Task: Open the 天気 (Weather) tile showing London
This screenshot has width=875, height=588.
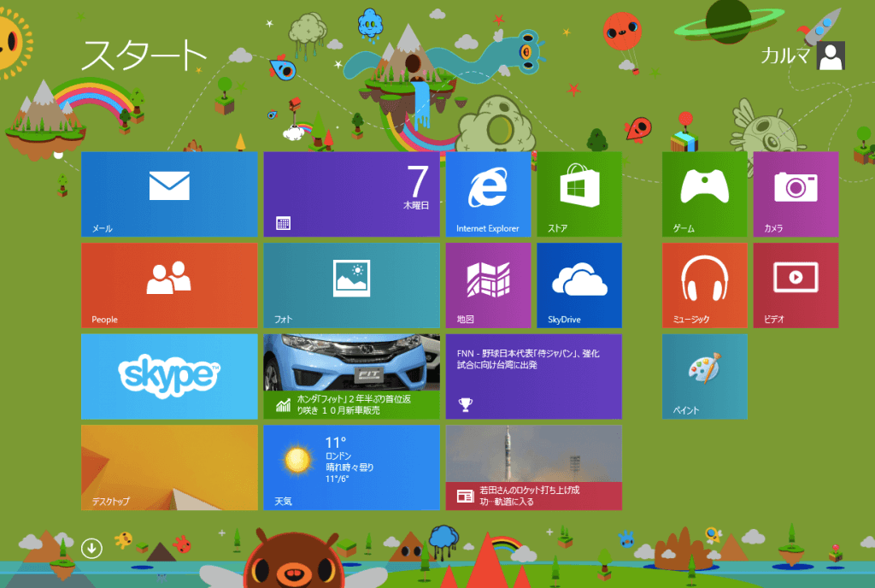Action: [x=351, y=467]
